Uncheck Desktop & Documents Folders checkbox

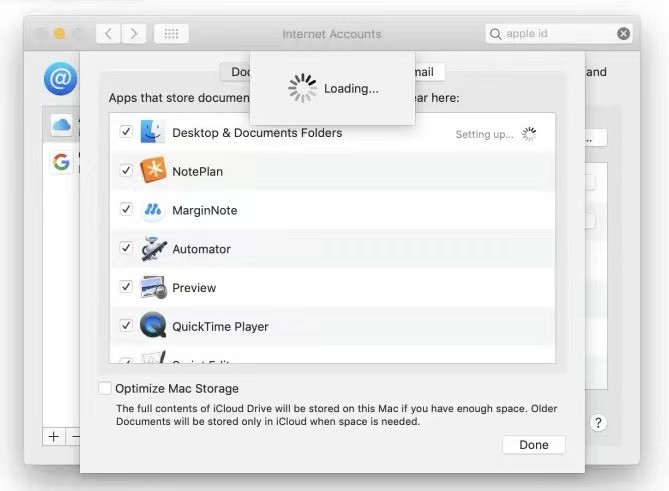click(126, 131)
